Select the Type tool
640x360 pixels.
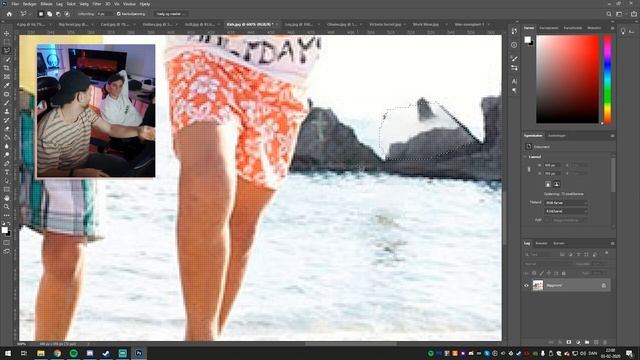point(7,172)
